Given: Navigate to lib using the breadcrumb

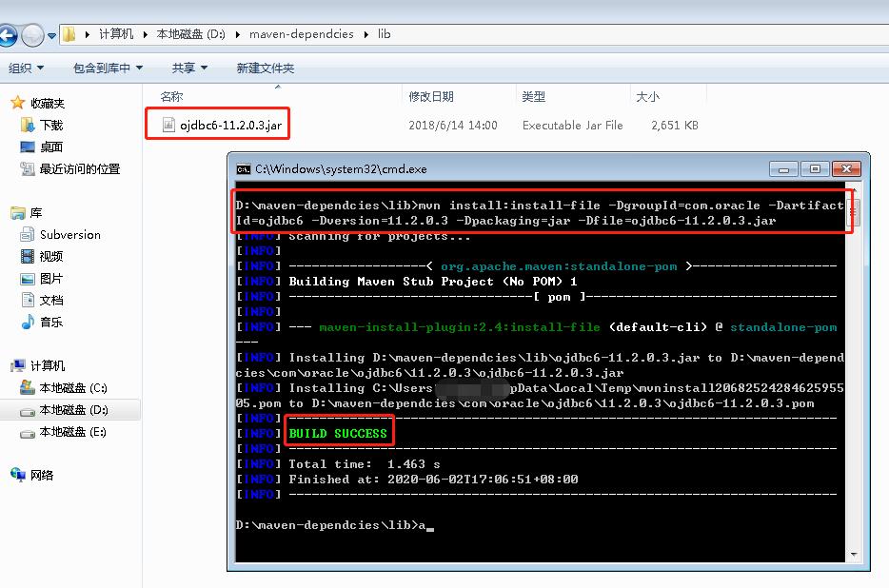Looking at the screenshot, I should [384, 33].
